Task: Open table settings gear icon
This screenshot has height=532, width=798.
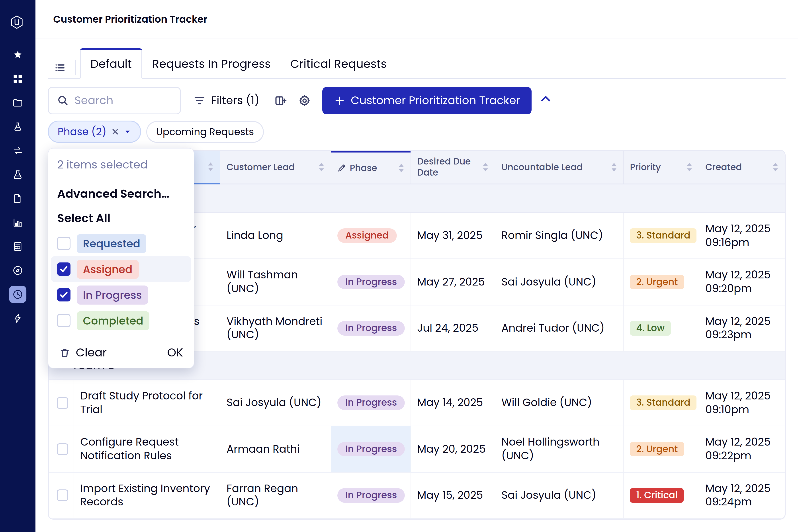Action: tap(305, 100)
